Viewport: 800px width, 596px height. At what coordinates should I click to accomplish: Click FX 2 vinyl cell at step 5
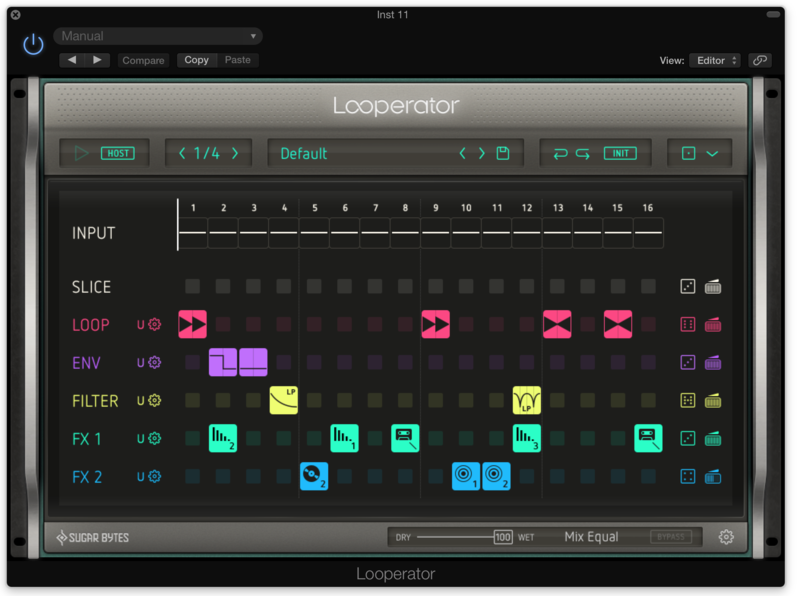314,476
